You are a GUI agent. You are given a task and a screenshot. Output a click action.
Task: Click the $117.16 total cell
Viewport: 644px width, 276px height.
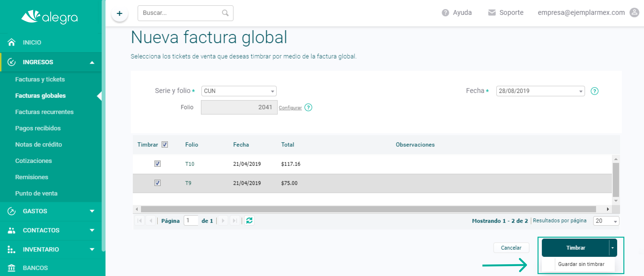click(x=290, y=164)
